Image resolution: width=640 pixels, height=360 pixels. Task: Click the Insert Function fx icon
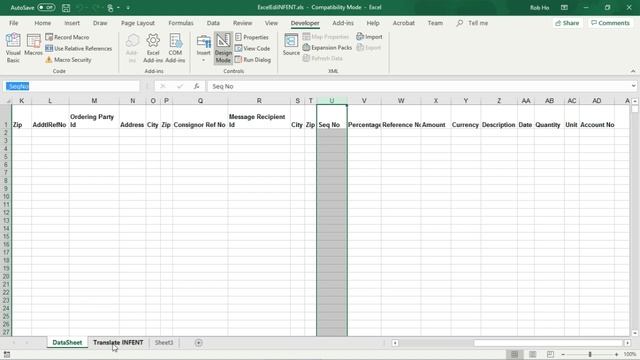196,86
